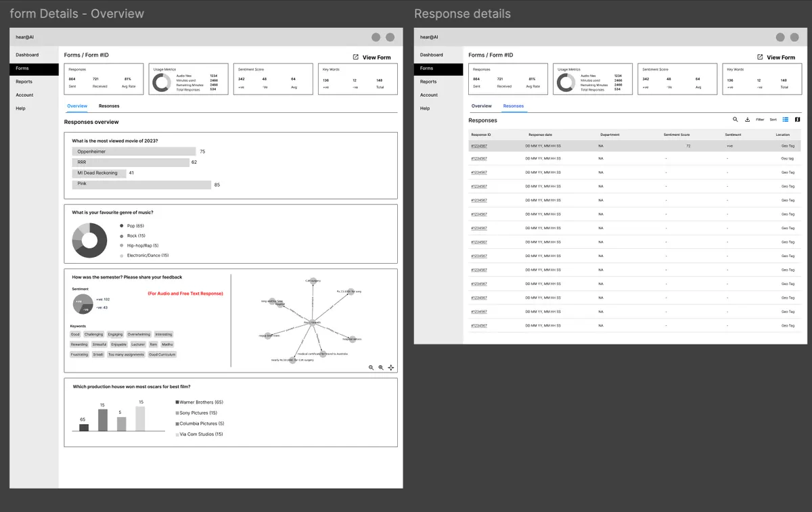The image size is (812, 512).
Task: Open Dashboard in Response details sidebar
Action: pyautogui.click(x=432, y=55)
